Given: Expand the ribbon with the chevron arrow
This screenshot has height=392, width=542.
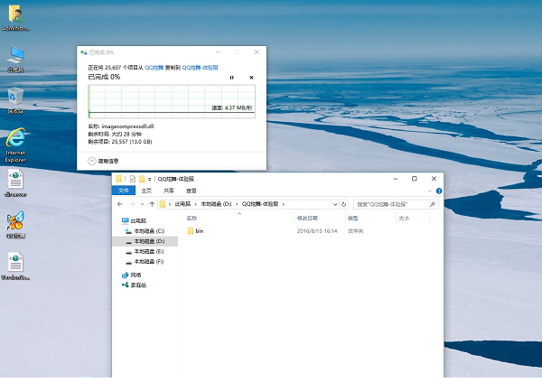Looking at the screenshot, I should tap(430, 191).
